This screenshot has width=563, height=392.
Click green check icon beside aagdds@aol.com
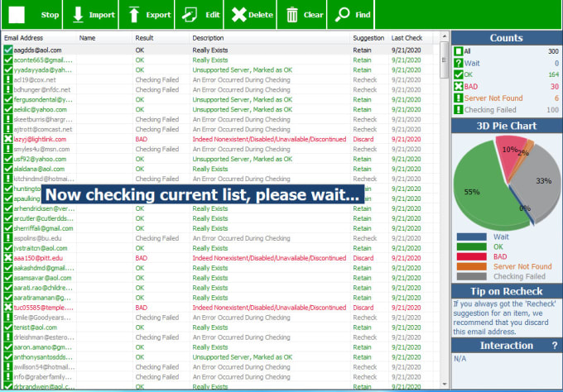(7, 50)
